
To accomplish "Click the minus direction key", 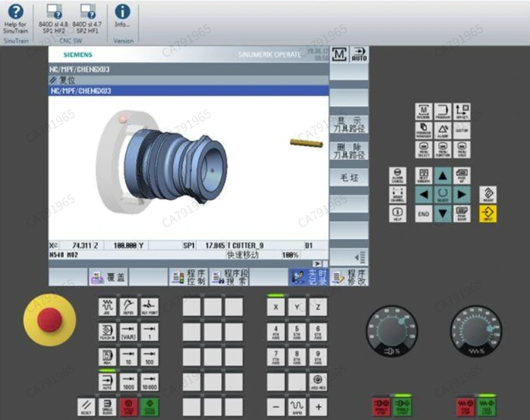I will click(x=276, y=407).
